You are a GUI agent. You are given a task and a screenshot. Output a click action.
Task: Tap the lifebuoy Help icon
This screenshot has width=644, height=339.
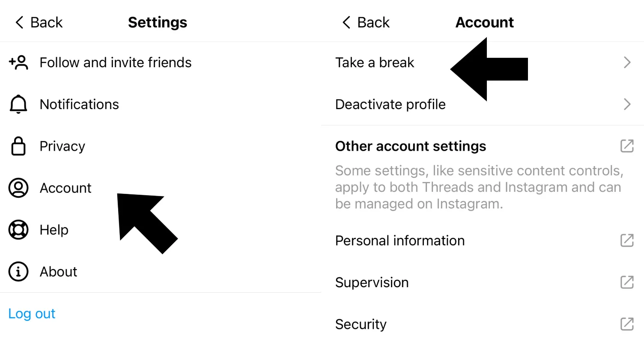pyautogui.click(x=18, y=230)
